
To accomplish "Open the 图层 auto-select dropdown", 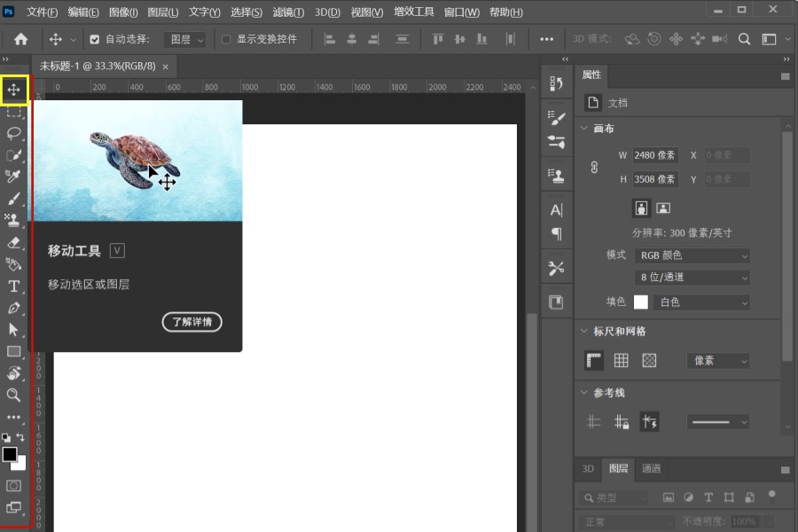I will tap(184, 39).
